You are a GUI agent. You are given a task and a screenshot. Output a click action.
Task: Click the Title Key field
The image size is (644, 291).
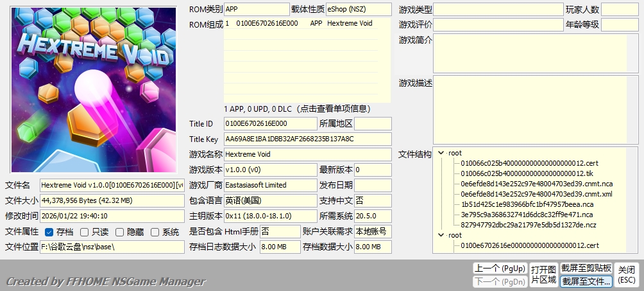click(307, 139)
